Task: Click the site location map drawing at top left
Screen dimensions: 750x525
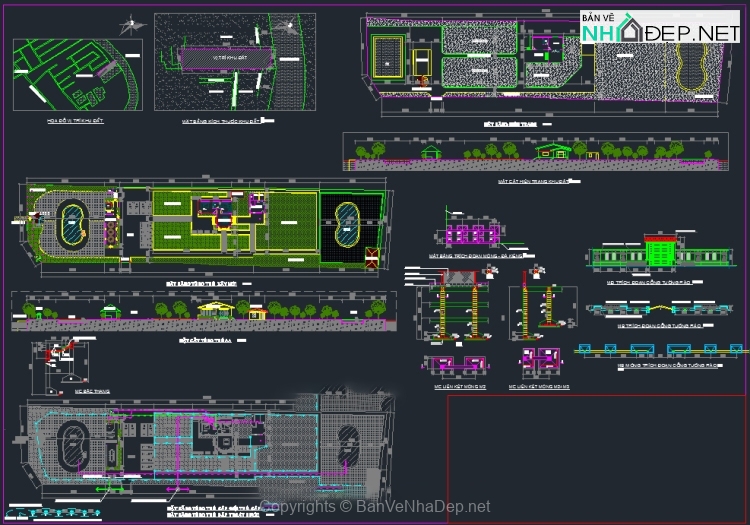Action: [x=78, y=75]
